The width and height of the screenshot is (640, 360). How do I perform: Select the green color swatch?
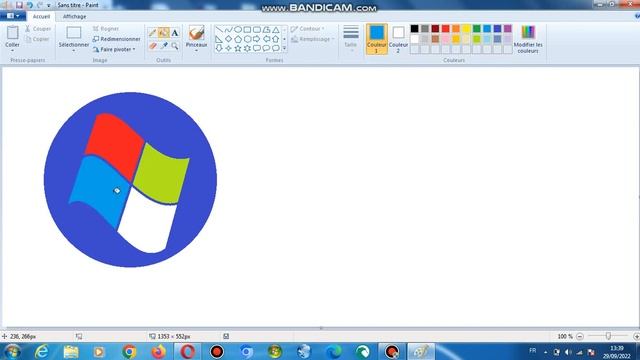[x=476, y=29]
